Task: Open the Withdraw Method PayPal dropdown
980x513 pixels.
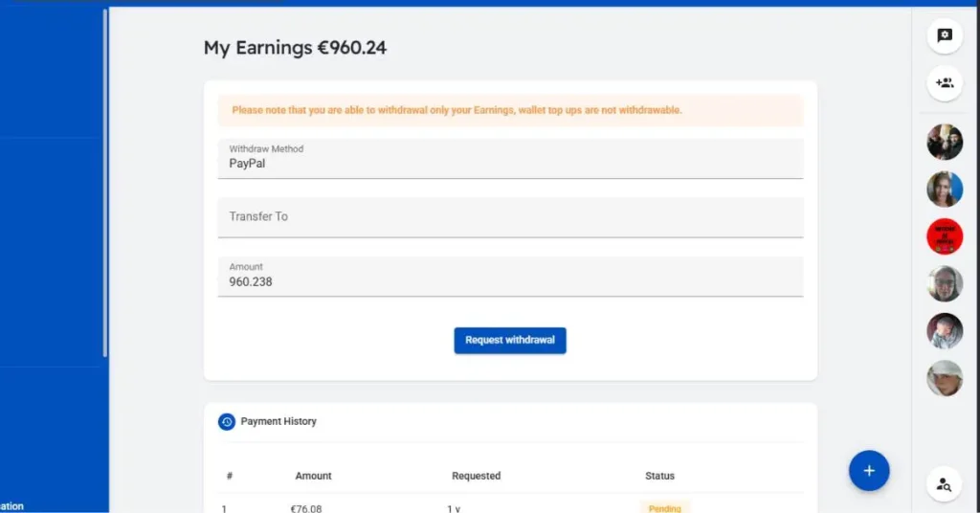Action: [x=510, y=158]
